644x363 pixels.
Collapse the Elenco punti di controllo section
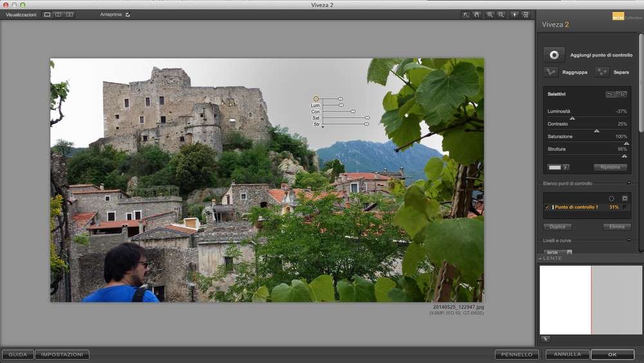point(629,183)
